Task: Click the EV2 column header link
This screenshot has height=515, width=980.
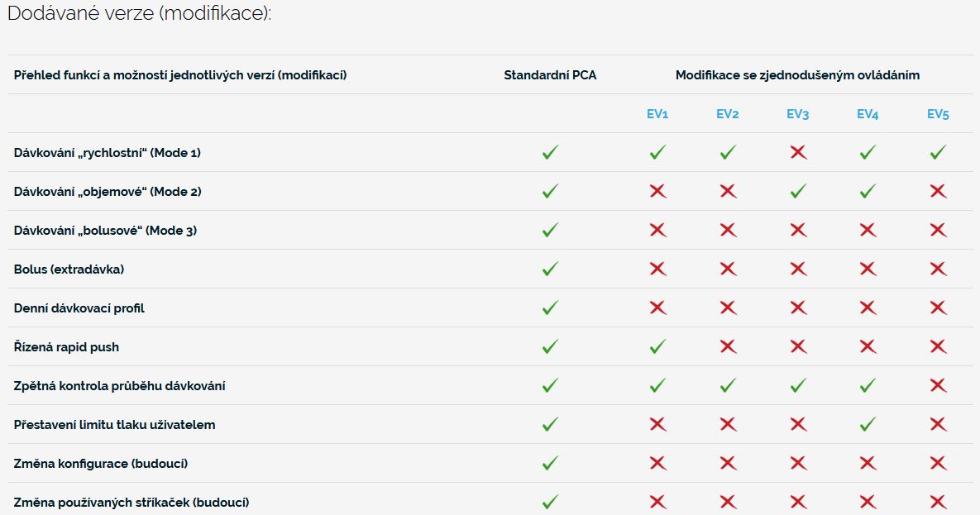Action: click(727, 114)
